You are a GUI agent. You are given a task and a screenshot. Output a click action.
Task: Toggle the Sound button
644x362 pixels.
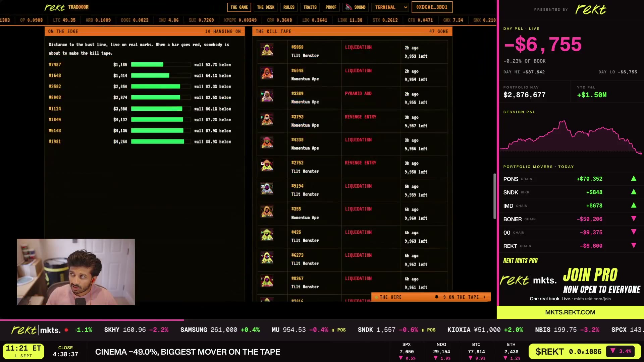point(356,7)
